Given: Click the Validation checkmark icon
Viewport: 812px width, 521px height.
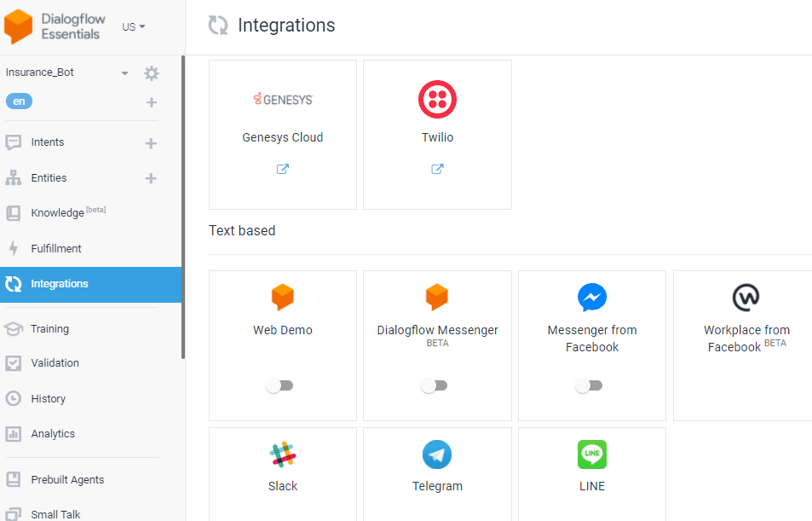Looking at the screenshot, I should [x=13, y=363].
